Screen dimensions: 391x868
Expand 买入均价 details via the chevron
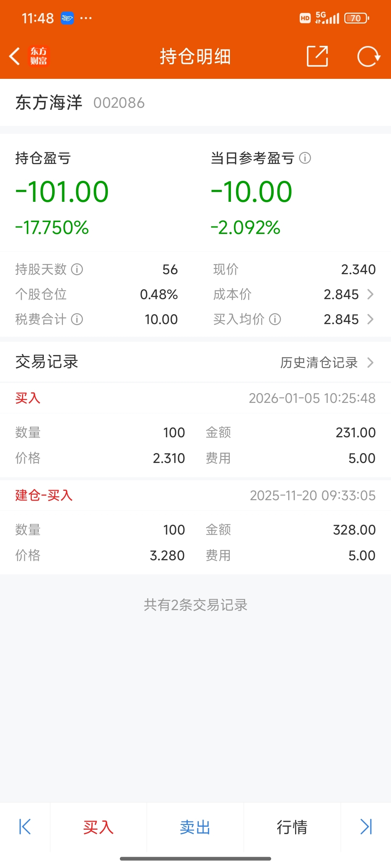[x=370, y=319]
